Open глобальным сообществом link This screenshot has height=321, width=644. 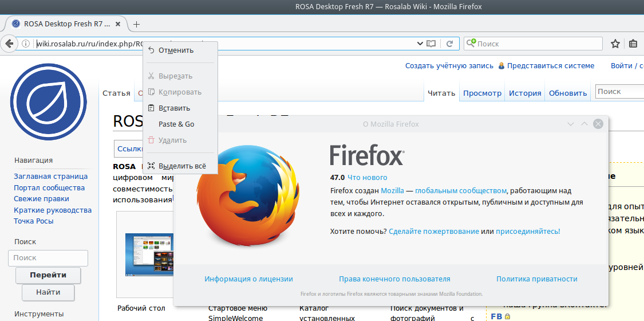pyautogui.click(x=461, y=191)
